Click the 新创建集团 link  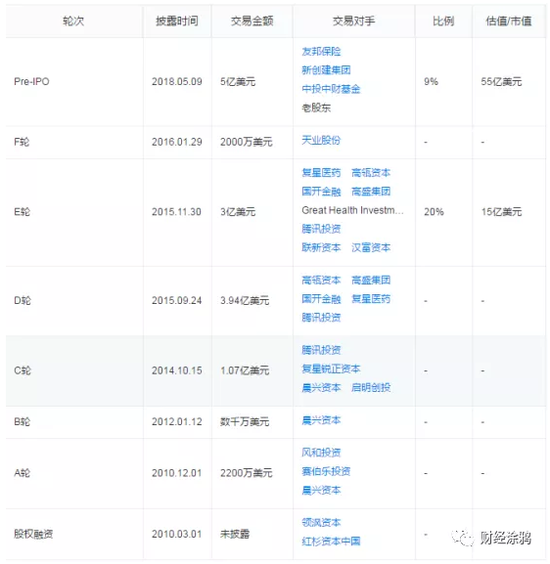click(326, 70)
